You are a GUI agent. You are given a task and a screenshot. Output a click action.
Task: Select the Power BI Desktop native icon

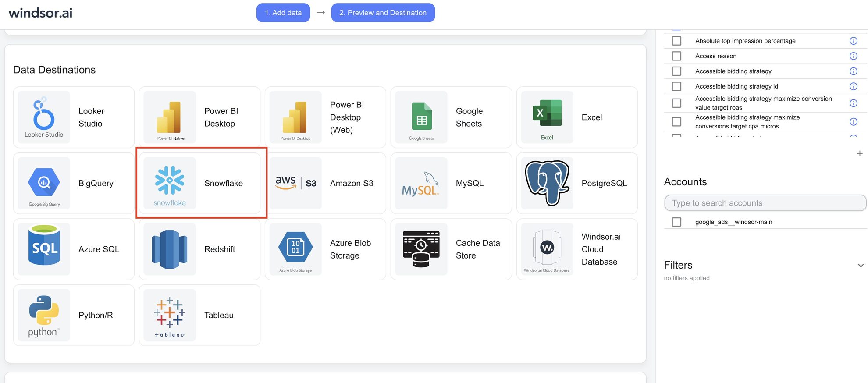[x=170, y=117]
